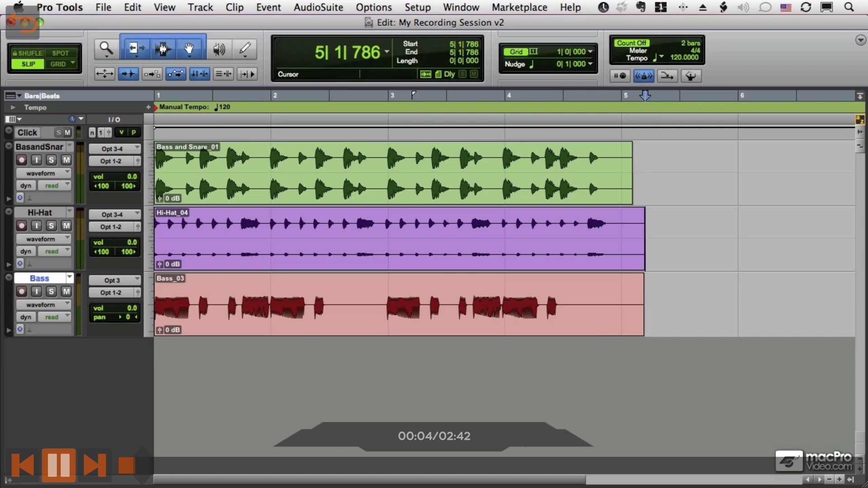The width and height of the screenshot is (868, 488).
Task: Enable Shuffle edit mode
Action: [x=27, y=53]
